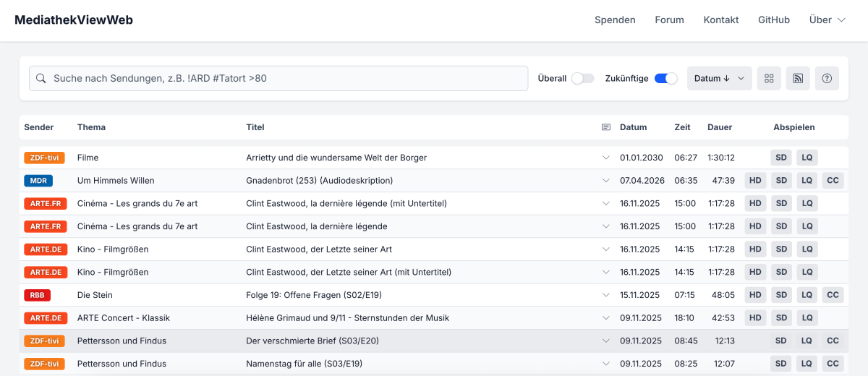
Task: Select the Zeit column header
Action: pos(683,127)
